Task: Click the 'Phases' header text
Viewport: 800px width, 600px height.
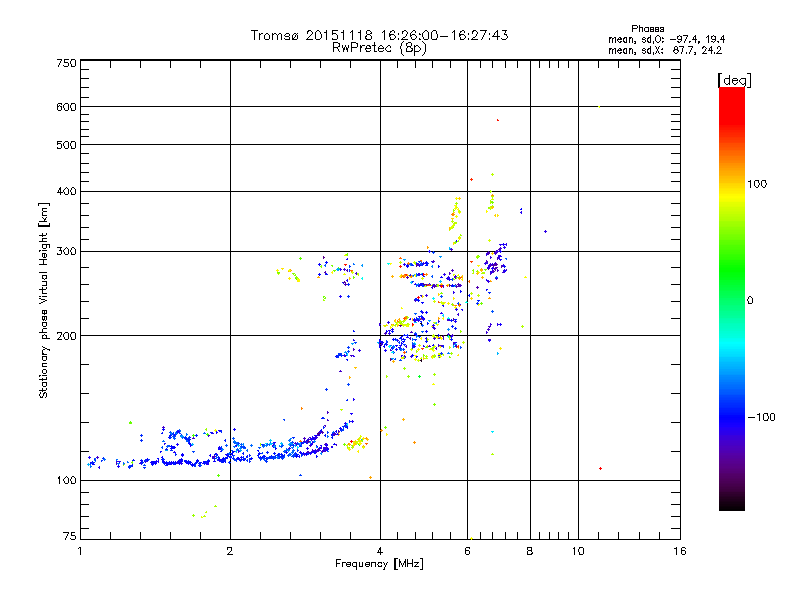Action: click(647, 29)
